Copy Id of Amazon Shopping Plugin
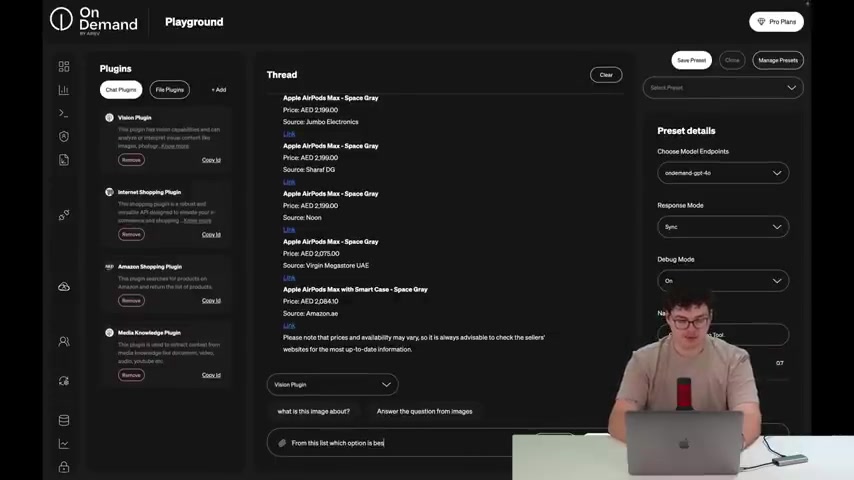The height and width of the screenshot is (480, 854). 211,301
